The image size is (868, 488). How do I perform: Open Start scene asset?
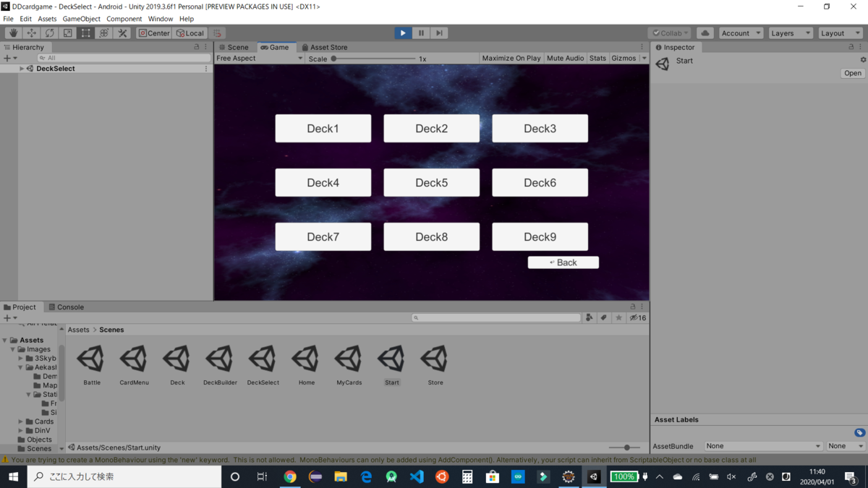pyautogui.click(x=391, y=365)
